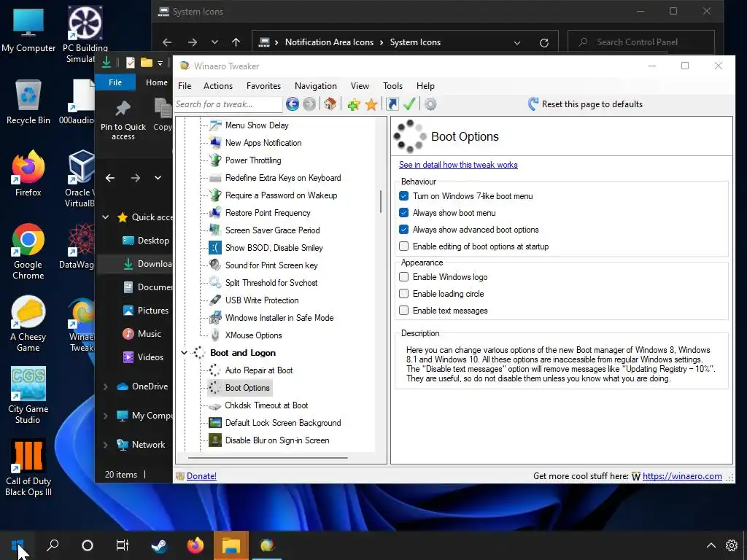Open See in detail how this tweak works

pos(458,165)
